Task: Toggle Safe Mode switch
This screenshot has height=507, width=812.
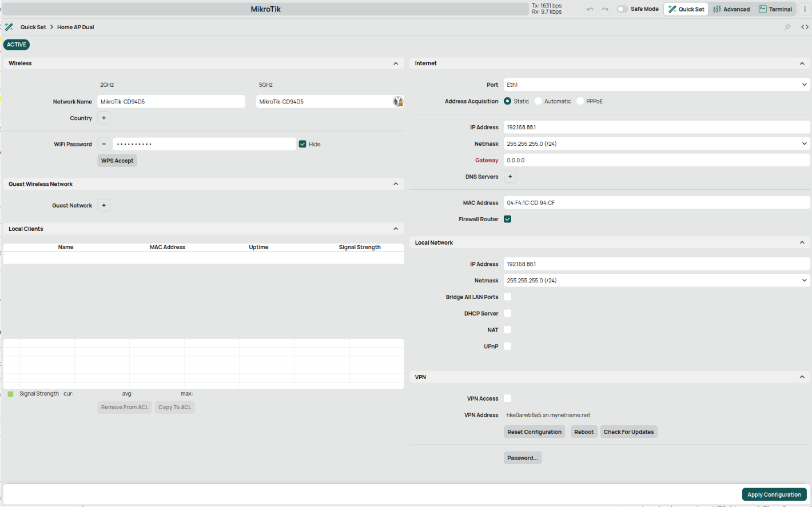Action: coord(622,9)
